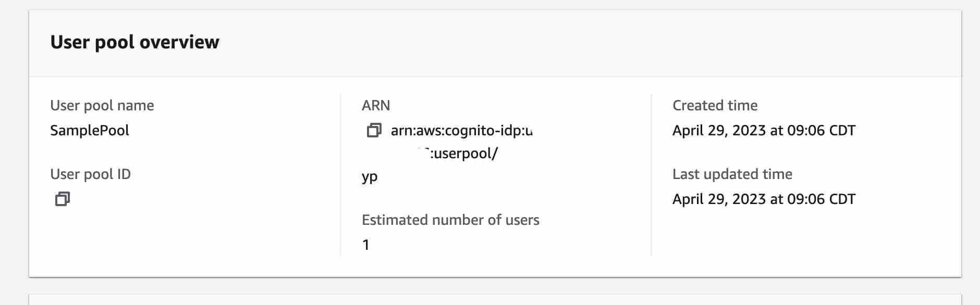Viewport: 980px width, 305px height.
Task: Click the Last updated time label
Action: (x=732, y=174)
